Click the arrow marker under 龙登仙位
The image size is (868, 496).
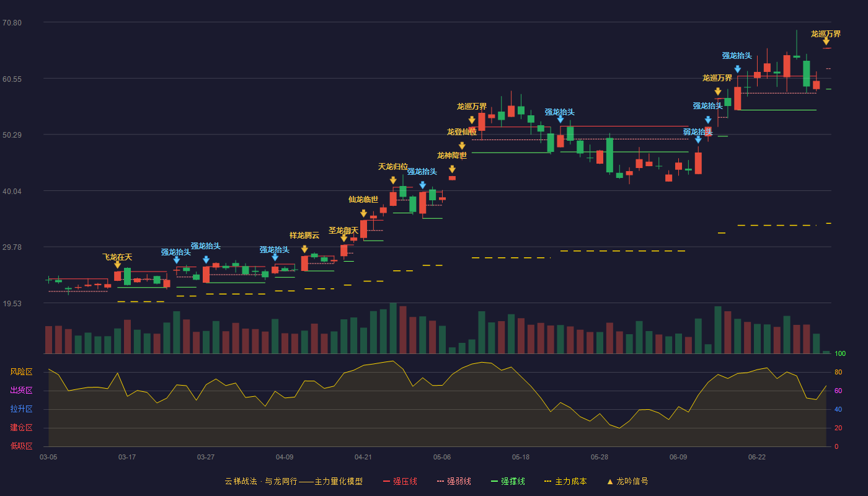coord(462,146)
